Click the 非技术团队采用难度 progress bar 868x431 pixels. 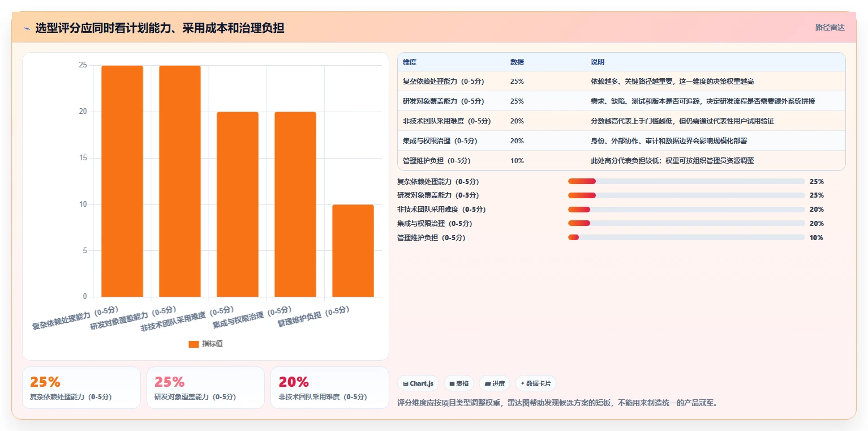[x=686, y=210]
